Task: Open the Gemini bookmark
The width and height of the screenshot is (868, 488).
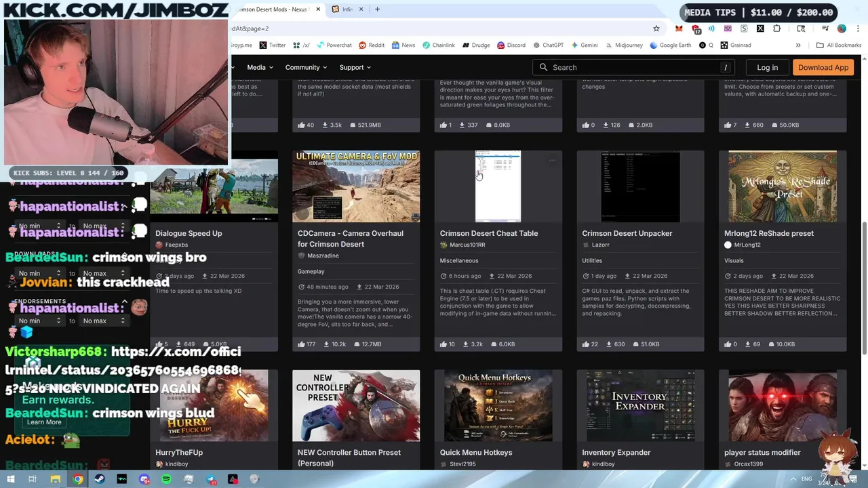Action: 585,45
